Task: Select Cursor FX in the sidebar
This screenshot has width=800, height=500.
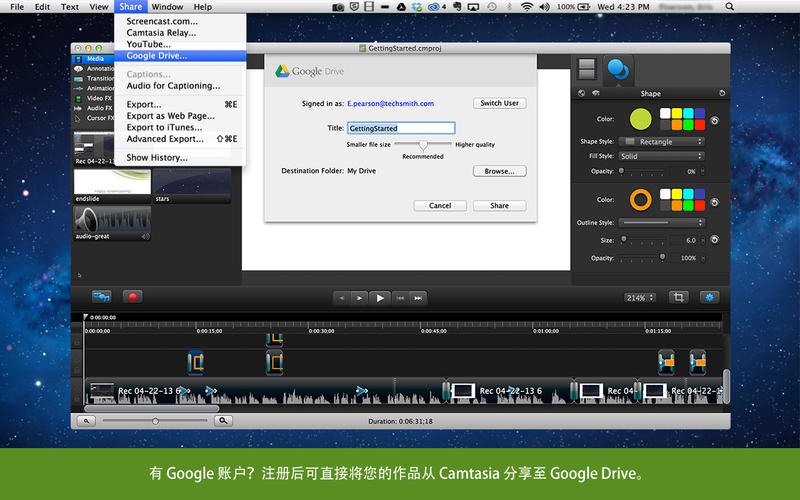Action: [x=98, y=118]
